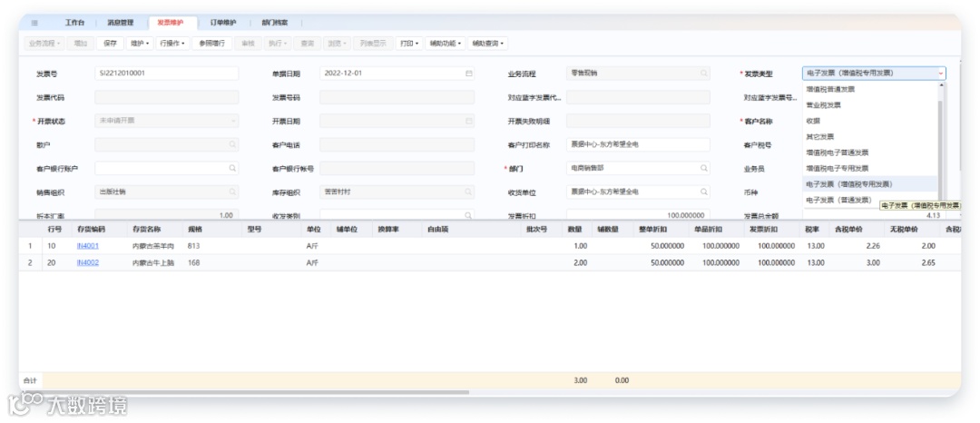The image size is (980, 423).
Task: Switch to the 工作台 tab
Action: [x=74, y=23]
